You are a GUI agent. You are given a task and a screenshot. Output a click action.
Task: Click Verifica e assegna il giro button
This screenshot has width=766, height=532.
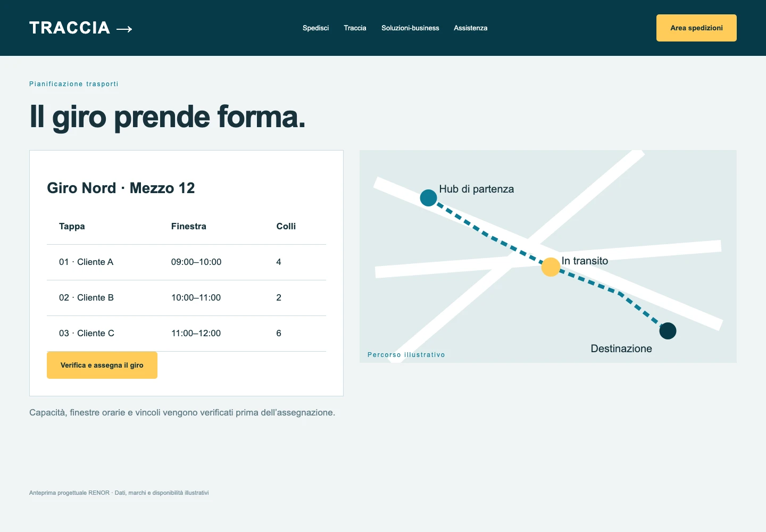pos(102,365)
